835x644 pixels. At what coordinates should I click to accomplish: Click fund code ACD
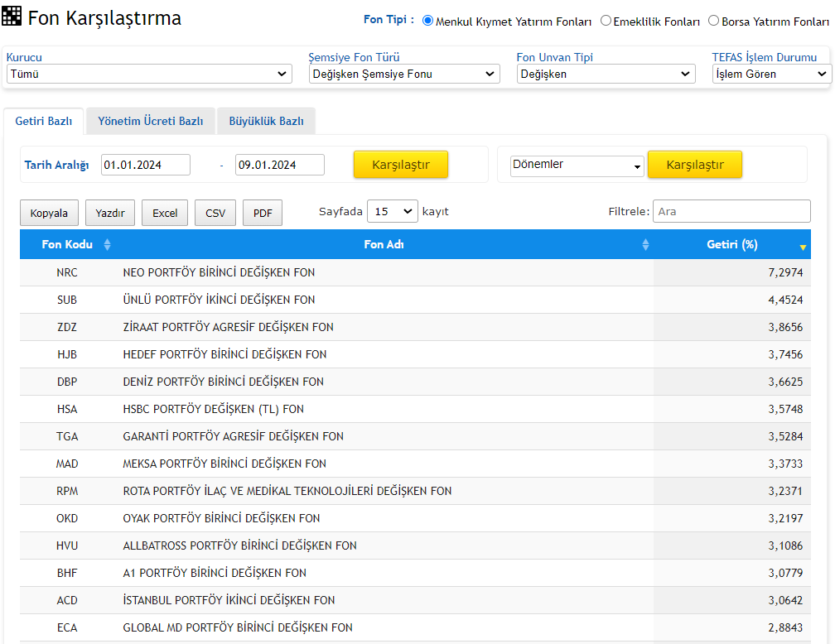click(x=67, y=600)
